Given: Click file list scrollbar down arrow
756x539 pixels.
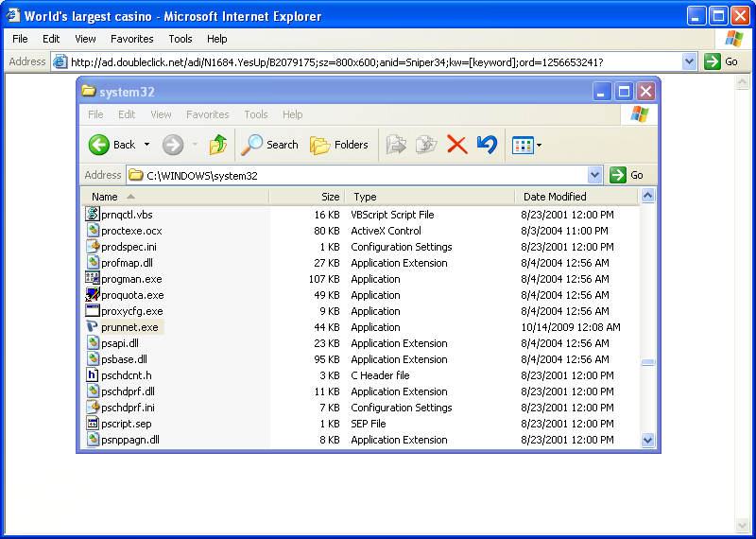Looking at the screenshot, I should coord(647,440).
